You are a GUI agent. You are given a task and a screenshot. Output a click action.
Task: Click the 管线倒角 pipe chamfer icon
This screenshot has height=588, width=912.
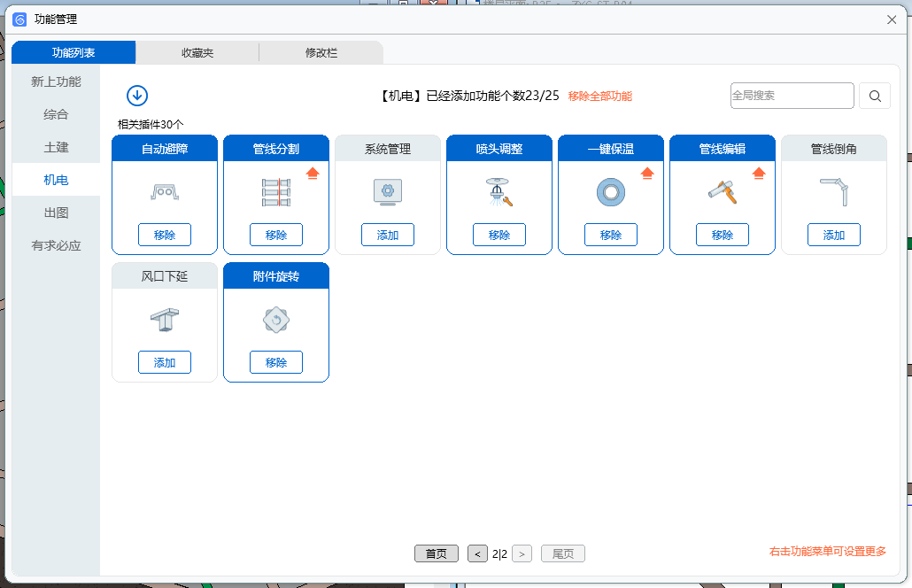[833, 191]
